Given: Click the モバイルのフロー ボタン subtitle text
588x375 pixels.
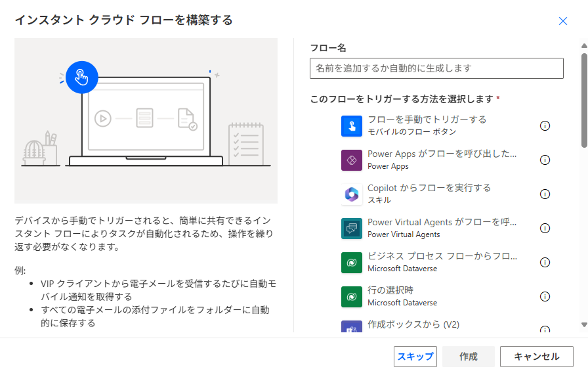Looking at the screenshot, I should point(411,132).
